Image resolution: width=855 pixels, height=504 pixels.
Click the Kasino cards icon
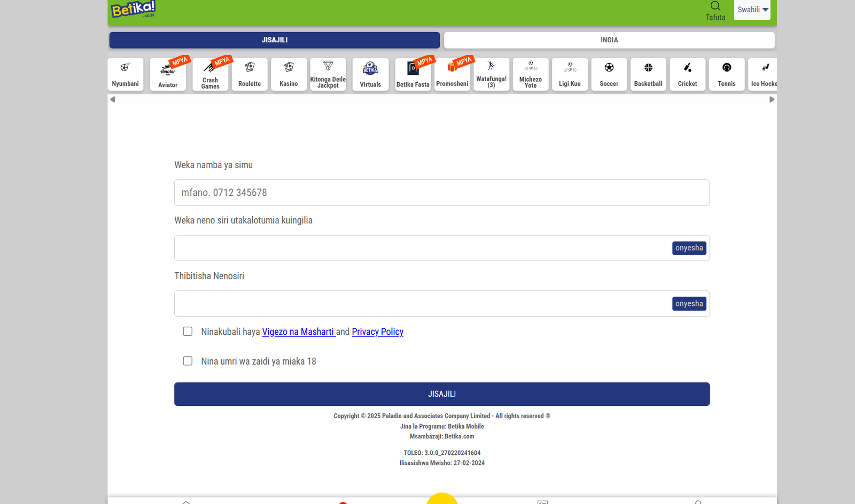click(x=289, y=68)
